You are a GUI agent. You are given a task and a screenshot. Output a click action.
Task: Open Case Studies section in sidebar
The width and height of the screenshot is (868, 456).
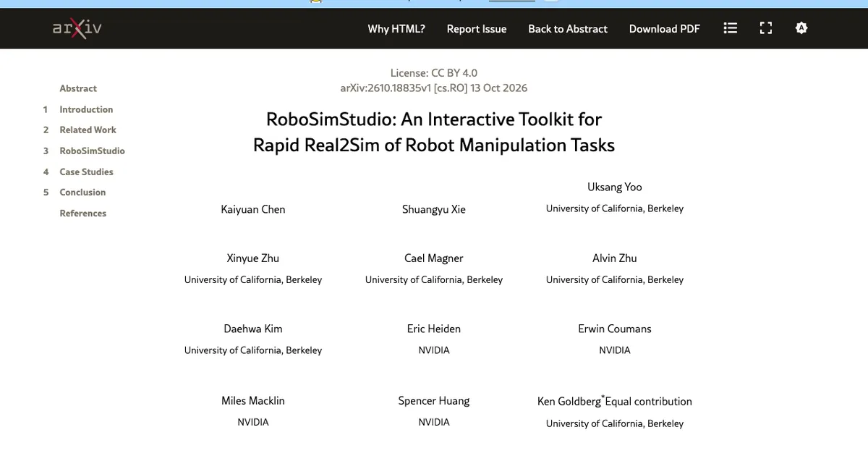pyautogui.click(x=86, y=172)
